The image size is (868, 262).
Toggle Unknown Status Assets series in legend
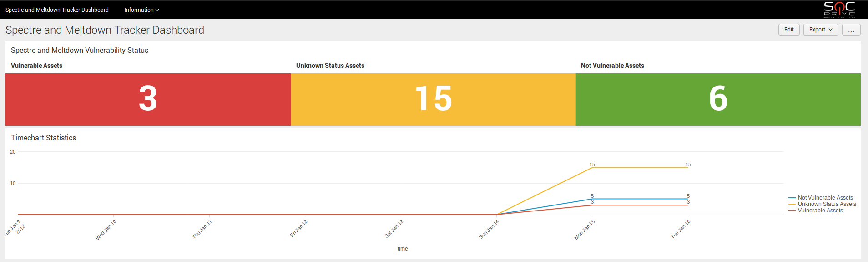tap(827, 204)
